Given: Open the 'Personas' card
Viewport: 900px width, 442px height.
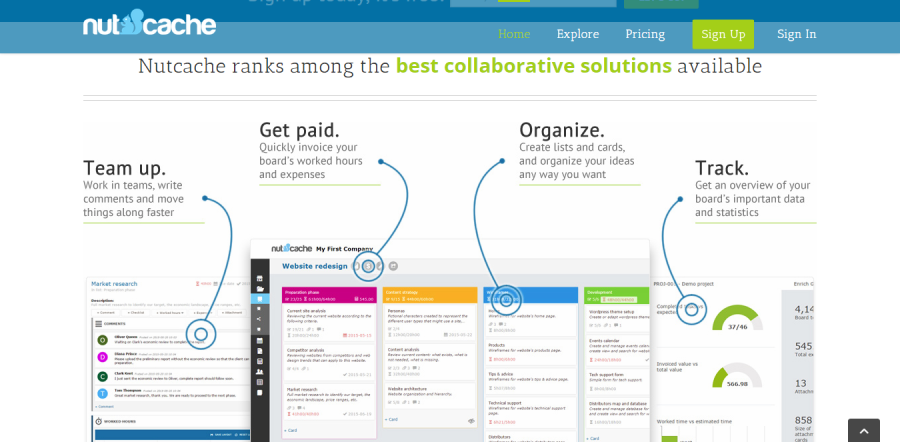Looking at the screenshot, I should point(430,323).
